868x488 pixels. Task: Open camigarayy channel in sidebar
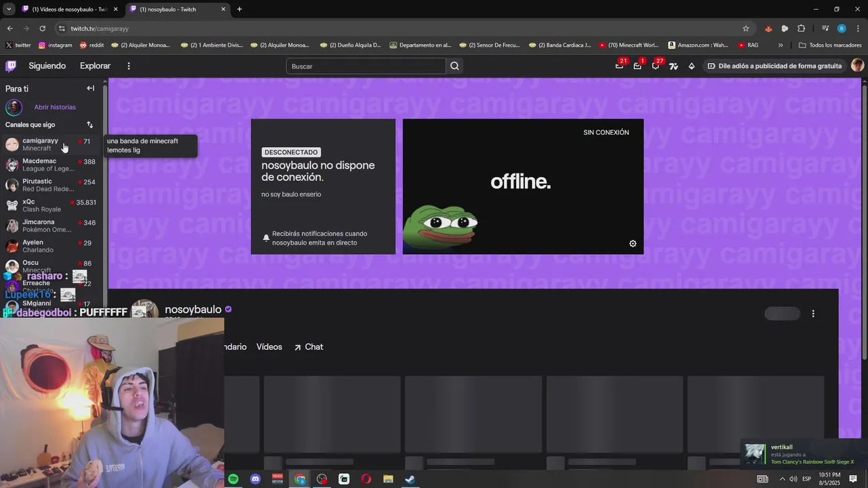click(x=52, y=144)
